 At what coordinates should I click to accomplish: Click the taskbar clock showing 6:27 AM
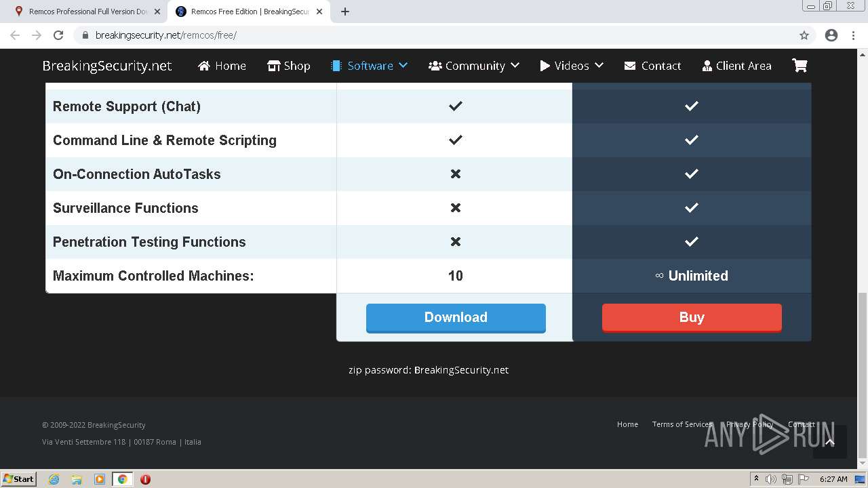[833, 479]
